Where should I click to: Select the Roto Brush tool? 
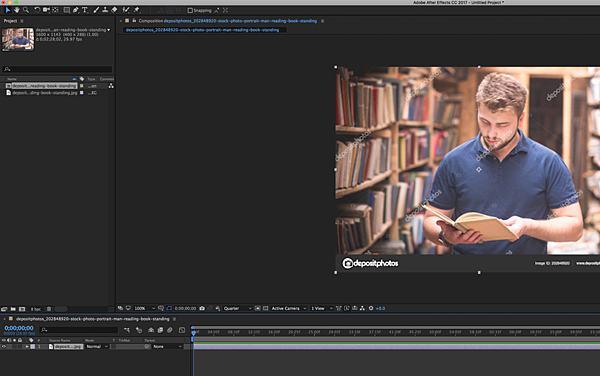126,10
